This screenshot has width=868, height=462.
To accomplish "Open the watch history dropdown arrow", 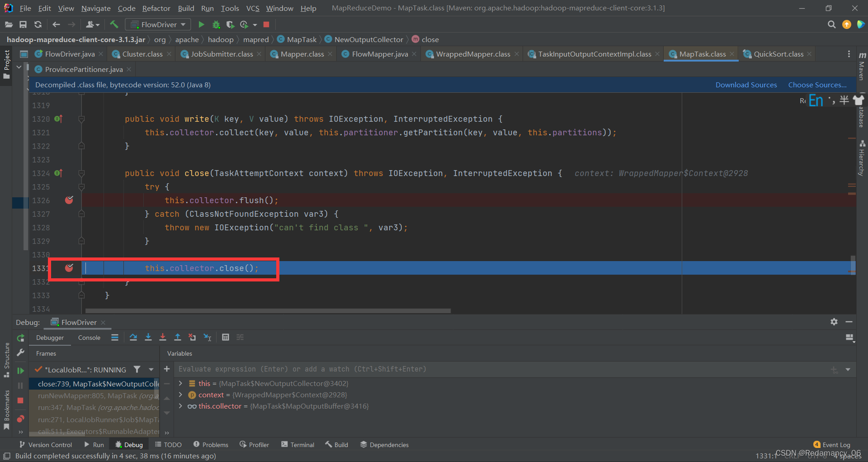I will coord(848,369).
